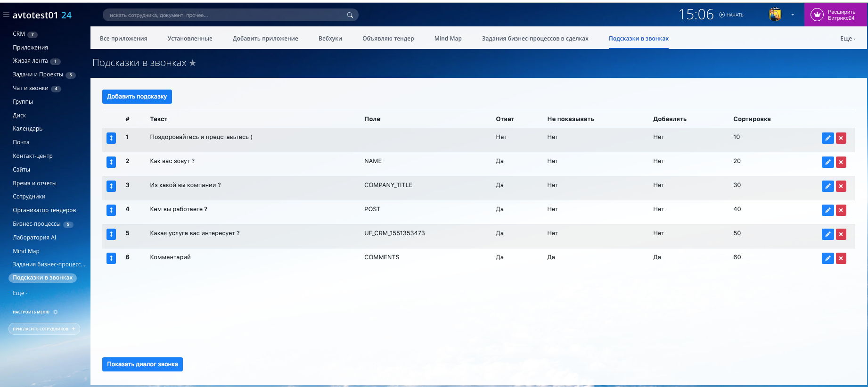868x387 pixels.
Task: Open the settings gear near 'Настроить меню'
Action: pyautogui.click(x=56, y=312)
